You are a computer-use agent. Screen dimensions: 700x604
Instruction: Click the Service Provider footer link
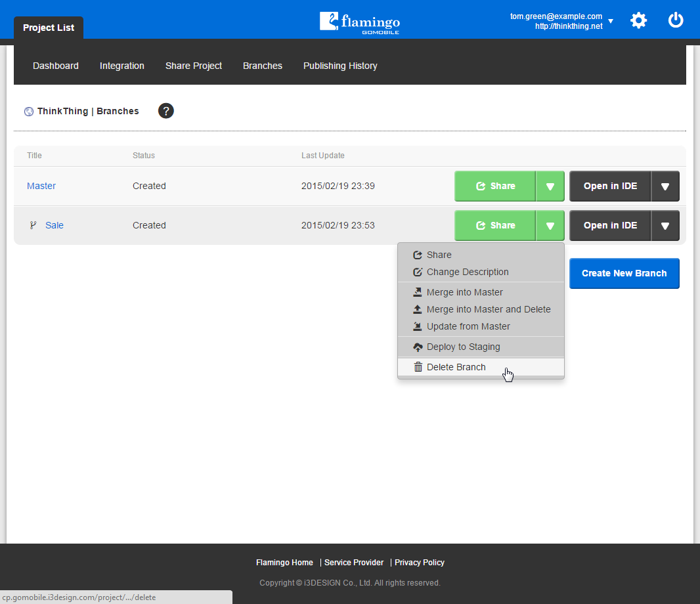pyautogui.click(x=353, y=563)
